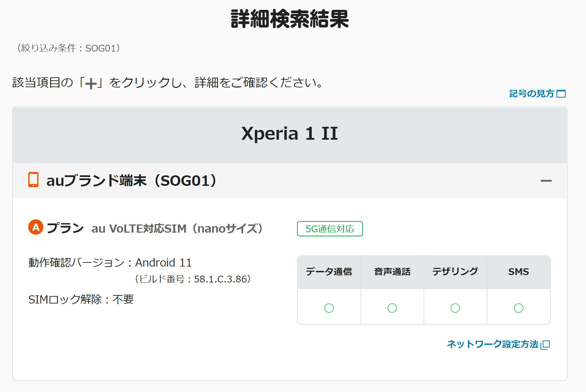
Task: Click the green circle under テザリング
Action: (x=455, y=308)
